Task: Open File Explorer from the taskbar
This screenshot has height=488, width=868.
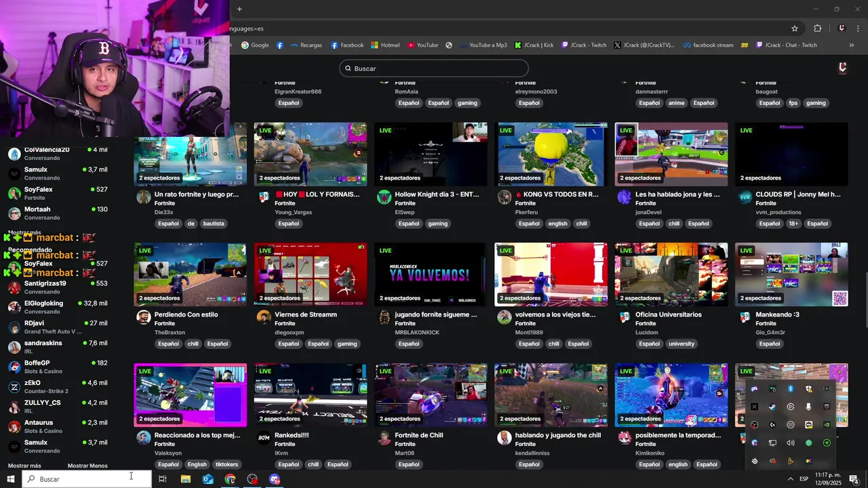Action: [x=185, y=479]
